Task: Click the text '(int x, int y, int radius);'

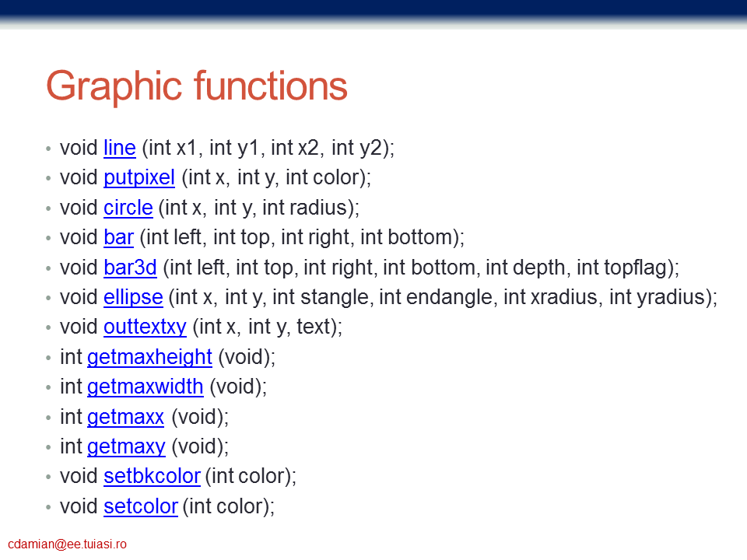Action: 258,208
